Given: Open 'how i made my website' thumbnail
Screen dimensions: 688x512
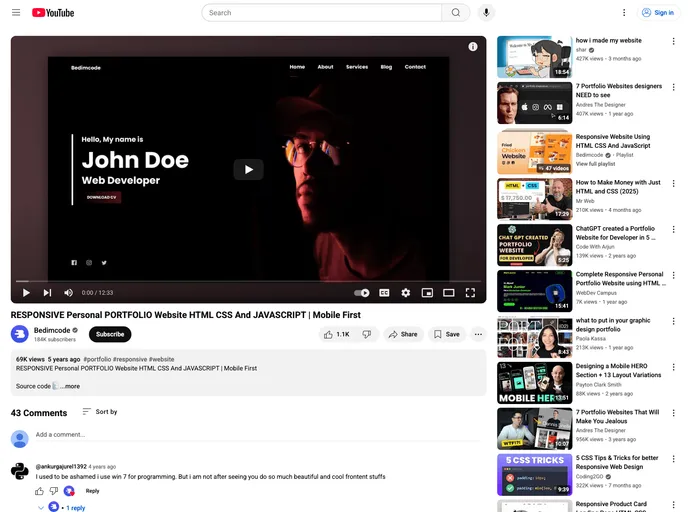Looking at the screenshot, I should click(534, 57).
